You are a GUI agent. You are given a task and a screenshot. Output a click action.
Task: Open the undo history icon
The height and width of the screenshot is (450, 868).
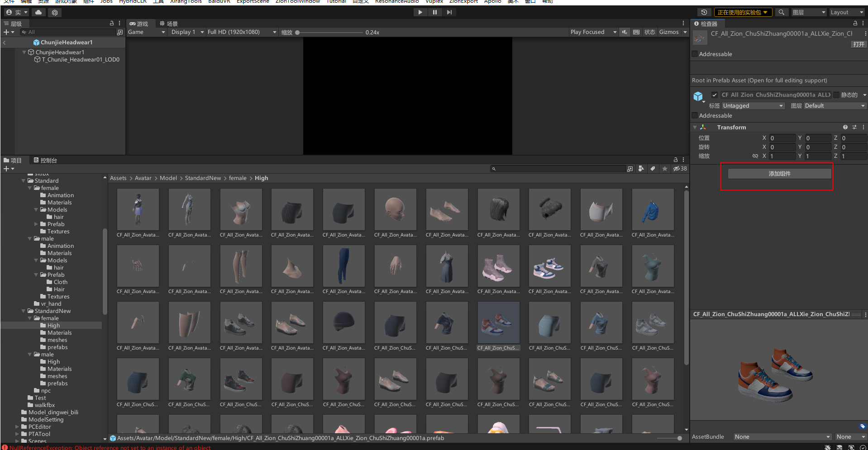tap(704, 12)
